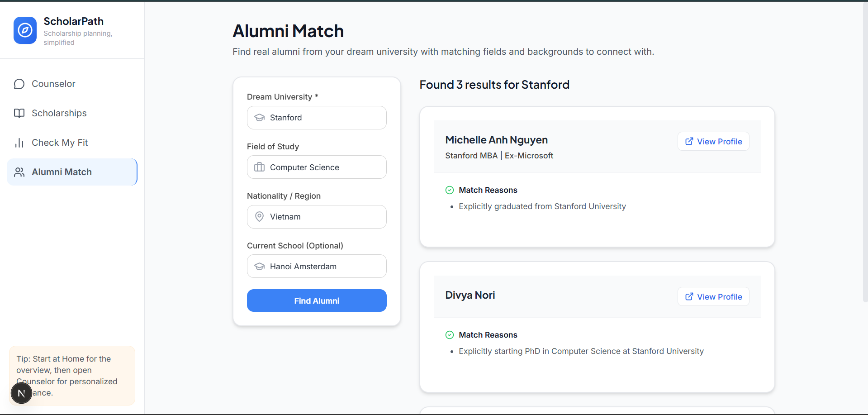Click the briefcase icon in Field of Study
The width and height of the screenshot is (868, 415).
259,167
